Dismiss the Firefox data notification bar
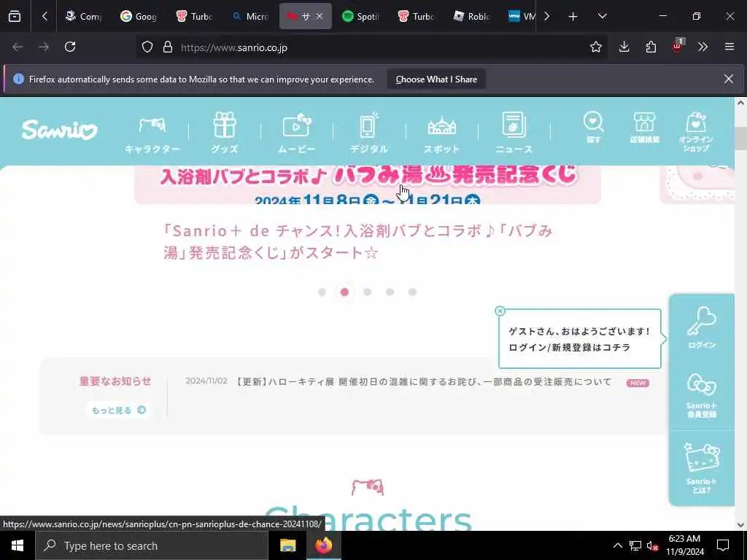The width and height of the screenshot is (747, 560). [x=729, y=79]
